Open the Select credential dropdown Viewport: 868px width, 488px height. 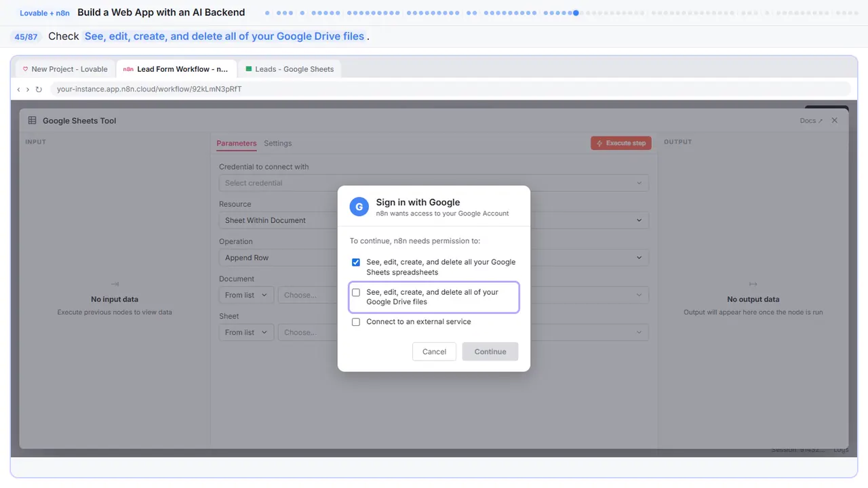coord(433,183)
